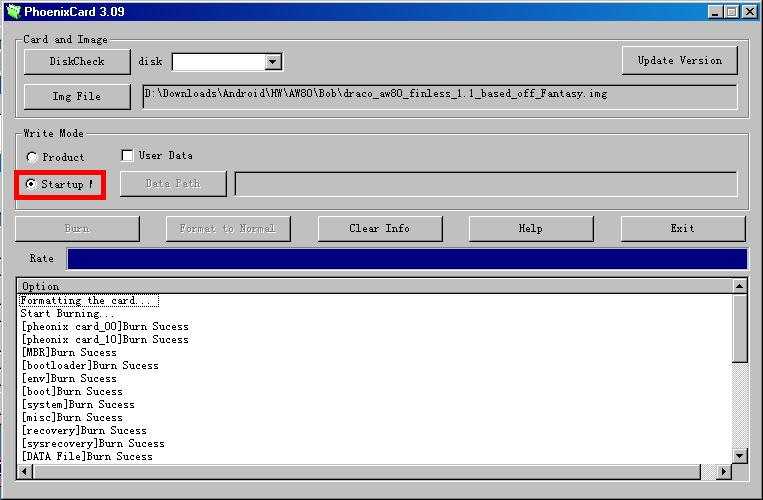Viewport: 763px width, 500px height.
Task: Open the disk dropdown list
Action: (x=272, y=62)
